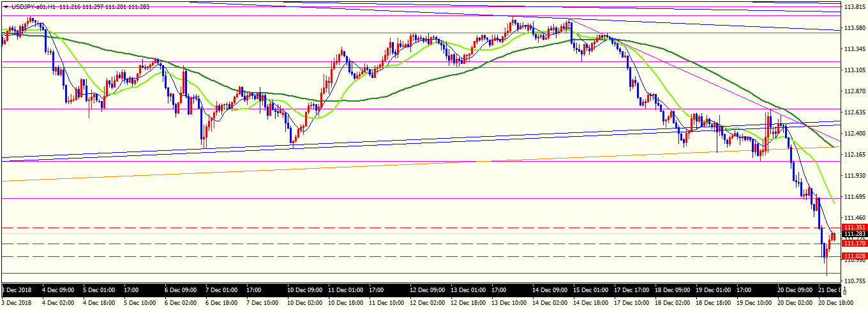
Task: Click the 12 Dec 09:00 time label
Action: tap(427, 290)
